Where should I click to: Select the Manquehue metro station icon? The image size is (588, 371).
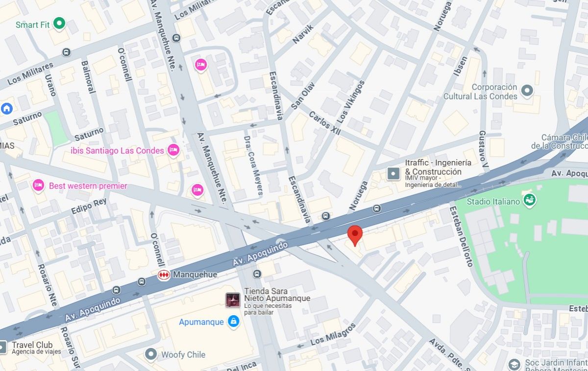coord(164,275)
